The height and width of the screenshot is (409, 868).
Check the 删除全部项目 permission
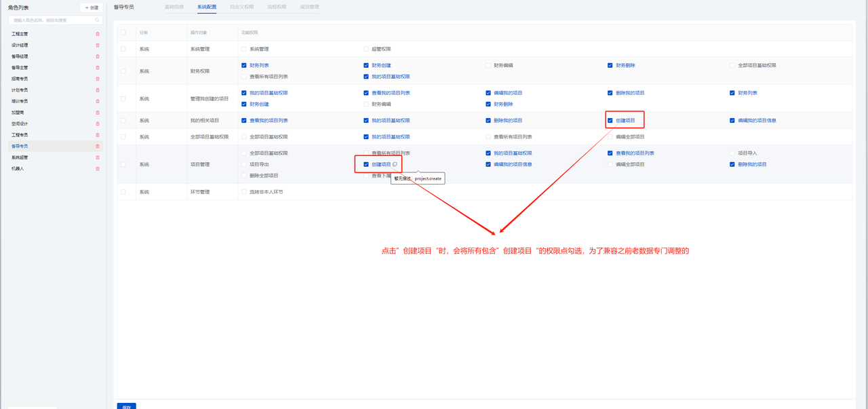coord(244,175)
